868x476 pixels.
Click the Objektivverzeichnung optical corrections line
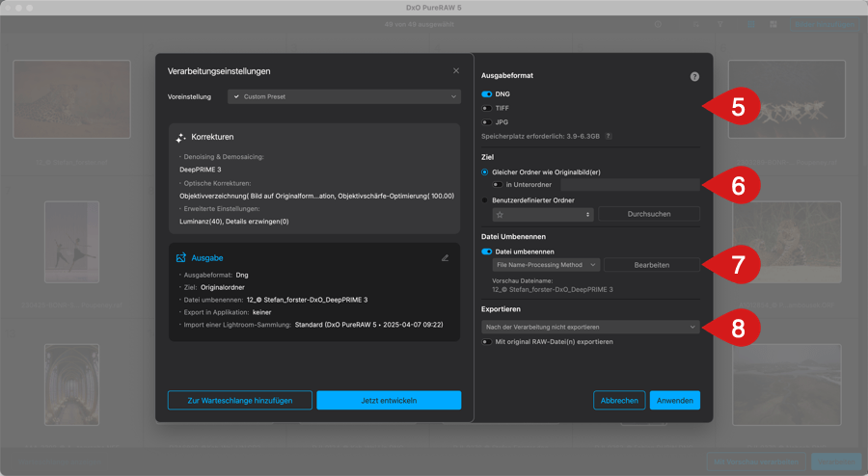[316, 197]
